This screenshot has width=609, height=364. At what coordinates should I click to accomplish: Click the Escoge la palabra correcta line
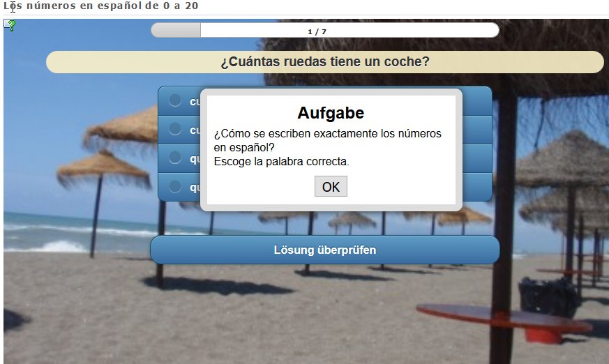[281, 161]
